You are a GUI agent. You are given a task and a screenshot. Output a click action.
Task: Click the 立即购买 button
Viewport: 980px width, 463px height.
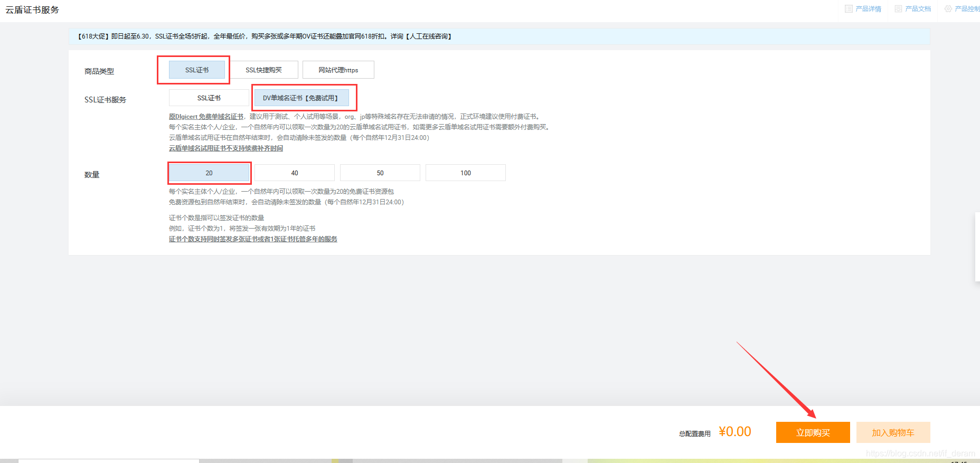[x=813, y=432]
